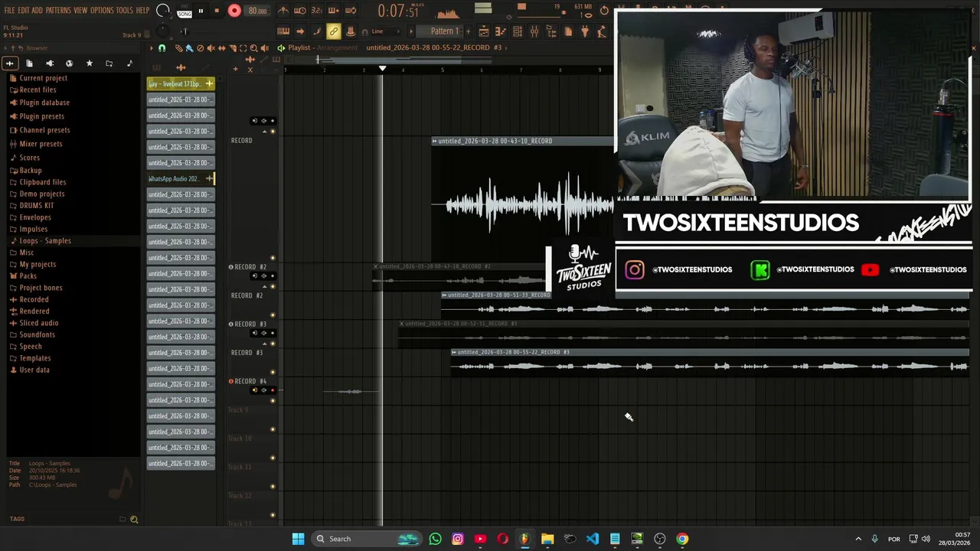Open the OPTIONS menu
The width and height of the screenshot is (980, 551).
[x=102, y=11]
